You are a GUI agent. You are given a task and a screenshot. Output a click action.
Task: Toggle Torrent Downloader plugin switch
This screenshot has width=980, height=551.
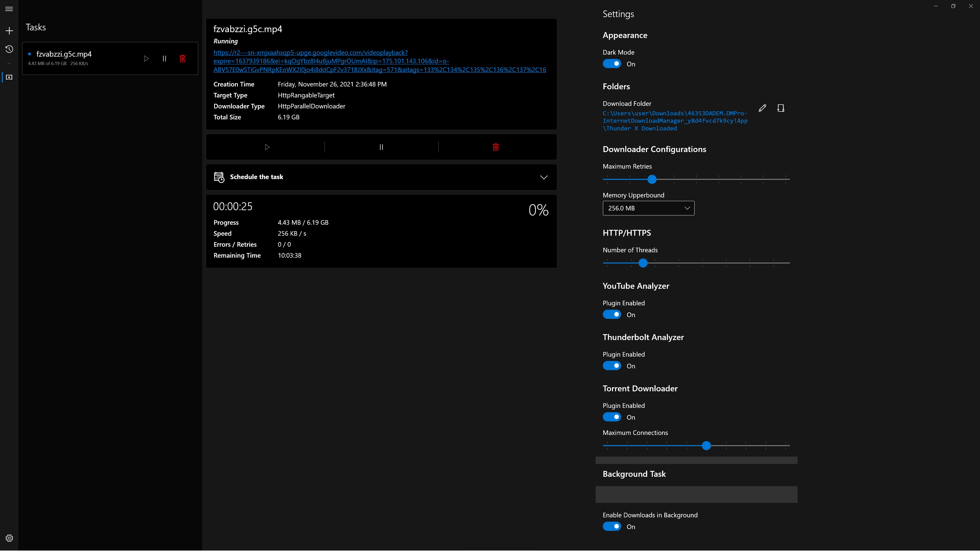click(x=612, y=417)
